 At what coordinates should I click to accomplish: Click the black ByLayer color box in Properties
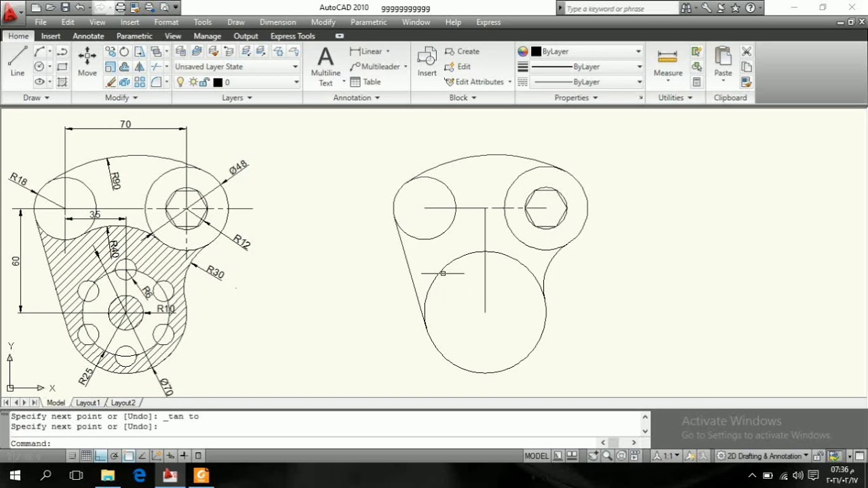pos(536,52)
